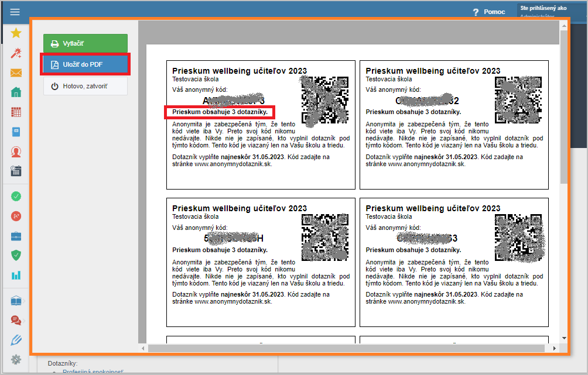Click the question mark help icon
The width and height of the screenshot is (588, 375).
[476, 12]
